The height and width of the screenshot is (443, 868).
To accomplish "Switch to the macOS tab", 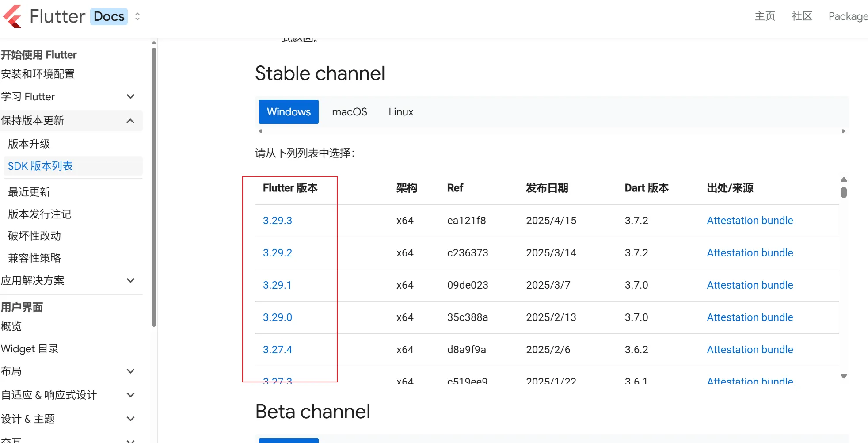I will 350,112.
